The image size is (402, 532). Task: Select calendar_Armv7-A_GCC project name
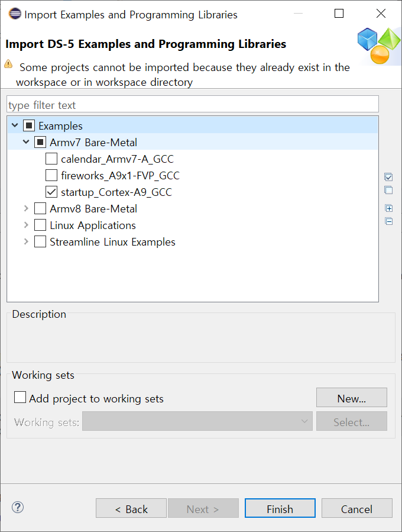click(x=117, y=159)
